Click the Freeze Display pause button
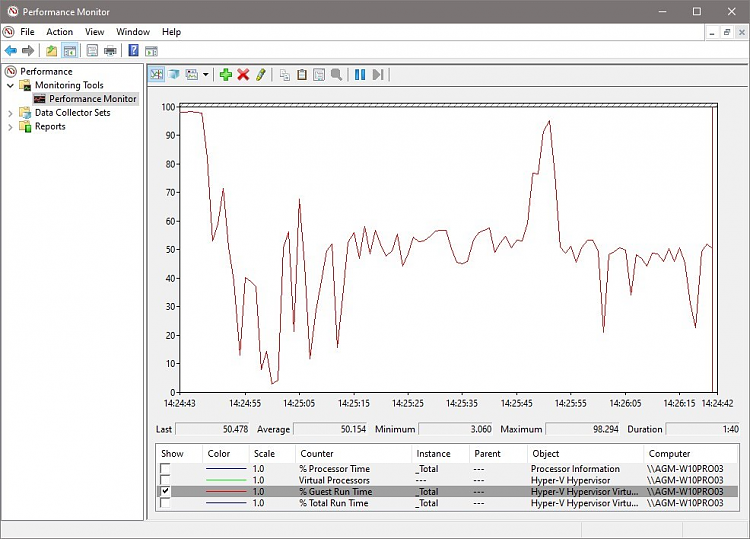This screenshot has height=539, width=750. coord(360,75)
